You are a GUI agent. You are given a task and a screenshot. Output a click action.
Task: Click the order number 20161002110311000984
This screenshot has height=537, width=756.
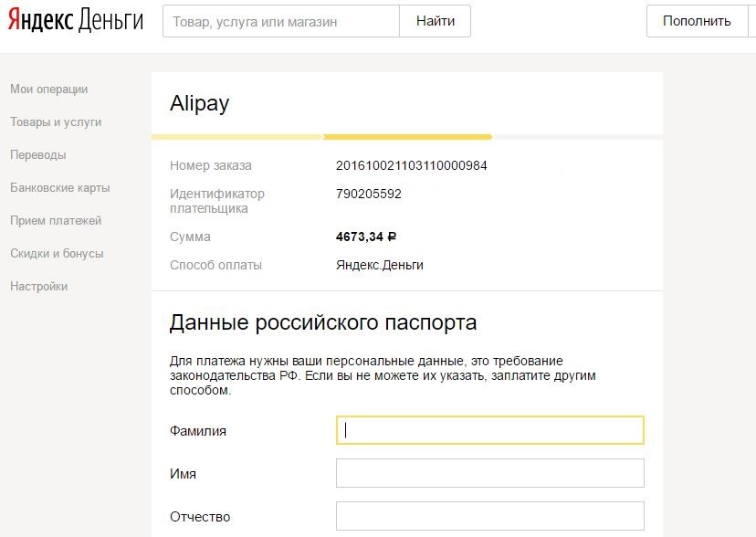(x=412, y=166)
